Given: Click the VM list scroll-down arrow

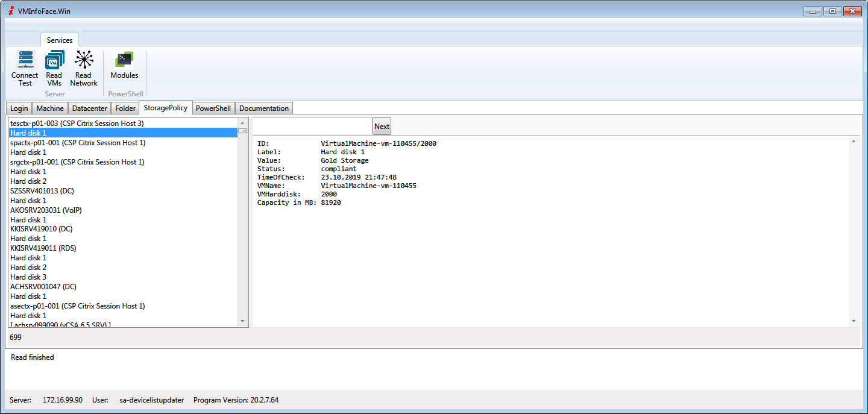Looking at the screenshot, I should [243, 321].
